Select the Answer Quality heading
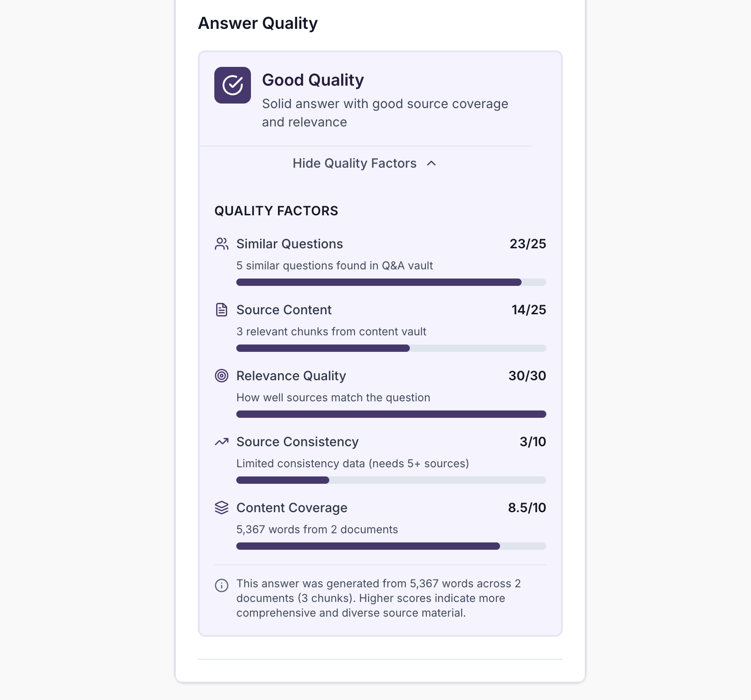This screenshot has height=700, width=751. point(258,22)
